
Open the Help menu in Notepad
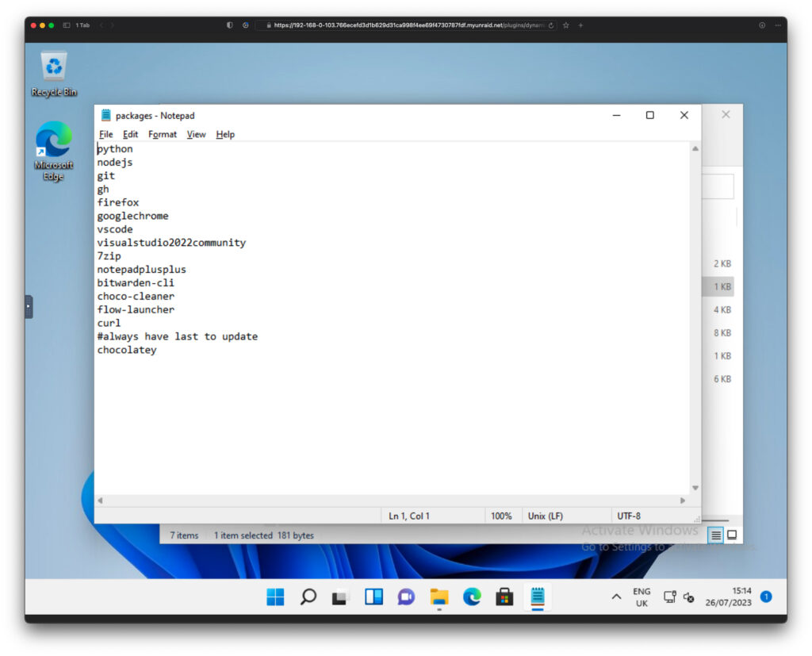[225, 134]
